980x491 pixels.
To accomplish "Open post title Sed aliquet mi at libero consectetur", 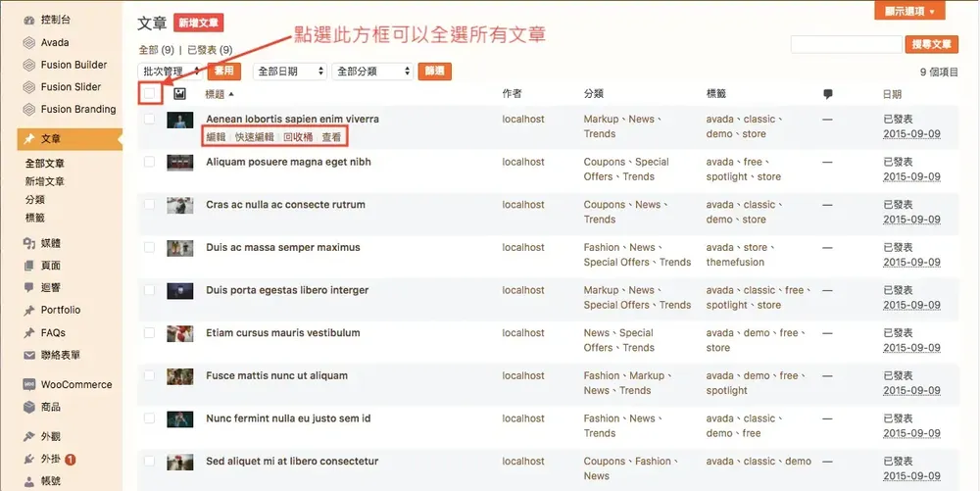I will (292, 461).
